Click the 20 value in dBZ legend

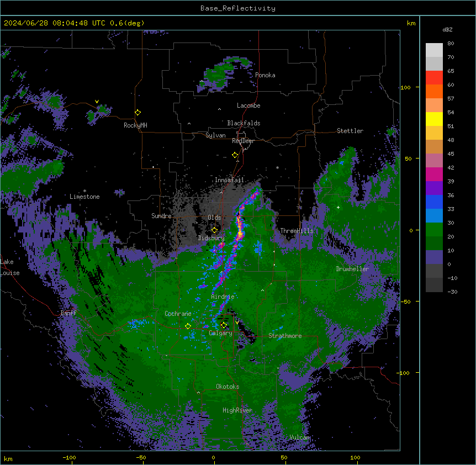coord(451,236)
